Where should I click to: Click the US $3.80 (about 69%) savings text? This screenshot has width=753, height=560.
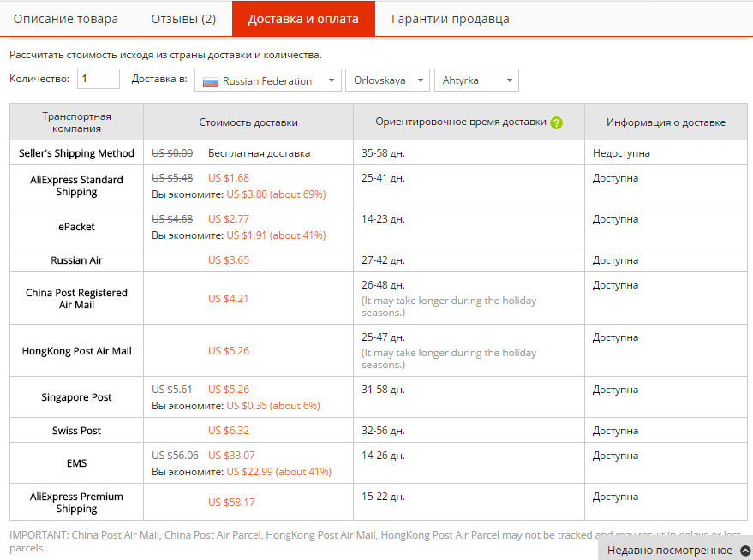(x=276, y=194)
